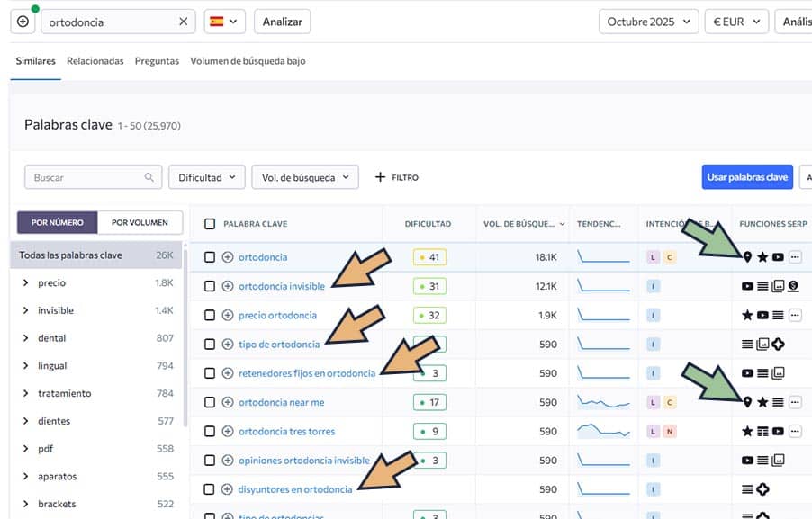Click the plus icon beside the search field

click(23, 22)
